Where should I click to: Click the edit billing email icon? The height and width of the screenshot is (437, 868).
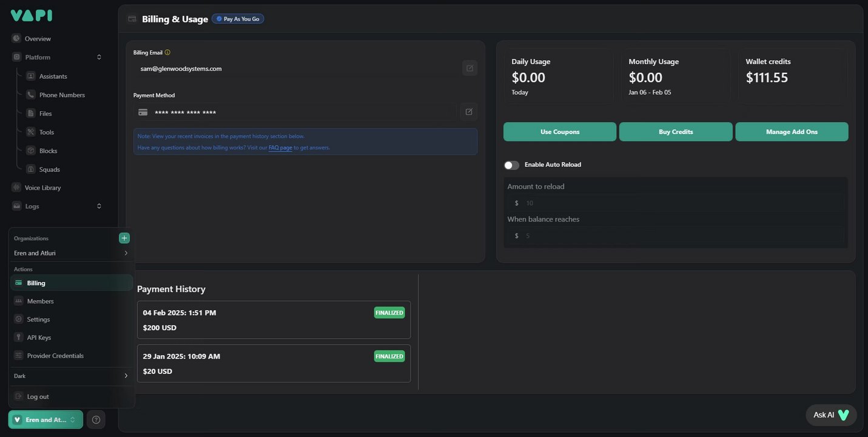[469, 68]
